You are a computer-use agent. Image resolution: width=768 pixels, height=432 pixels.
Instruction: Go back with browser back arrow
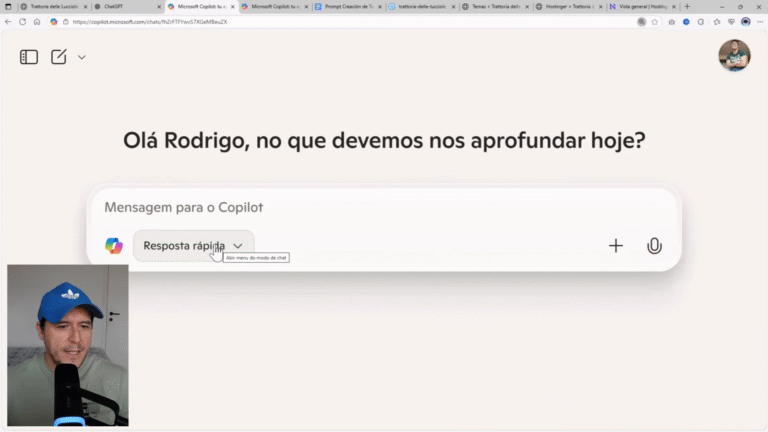[8, 22]
